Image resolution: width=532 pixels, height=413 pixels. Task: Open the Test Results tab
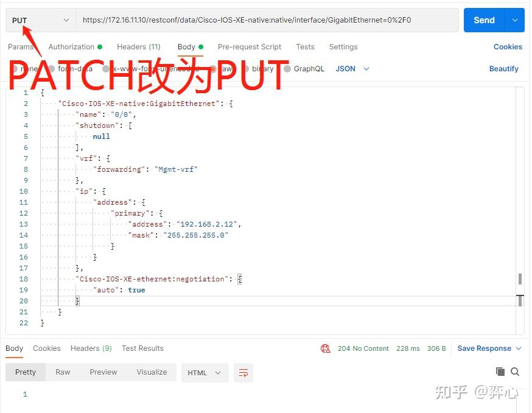142,348
